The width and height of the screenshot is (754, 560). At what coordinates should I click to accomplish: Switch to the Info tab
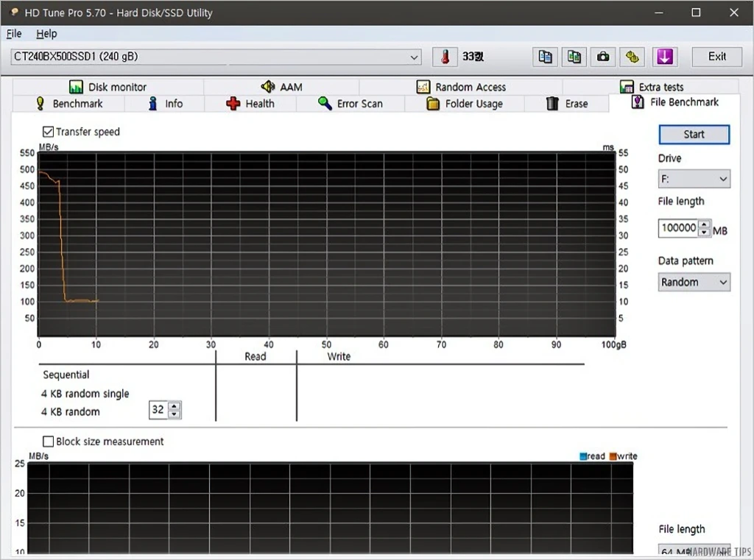click(x=165, y=103)
